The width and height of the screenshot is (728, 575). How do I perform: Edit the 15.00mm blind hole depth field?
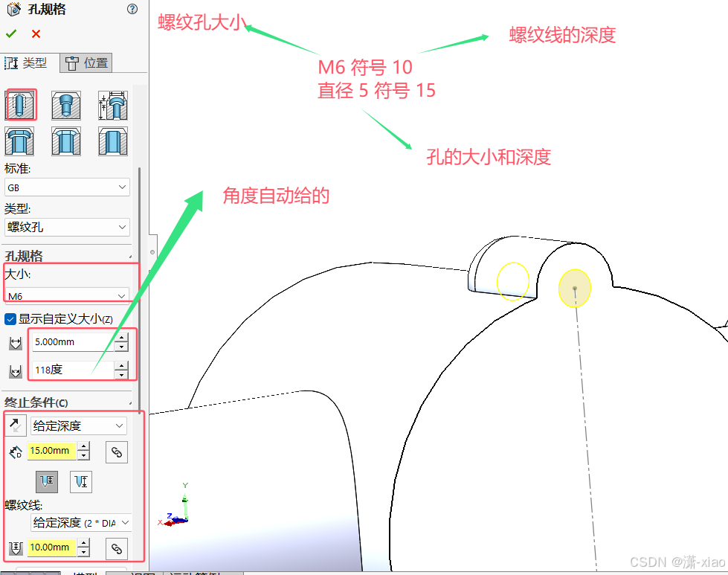point(52,451)
